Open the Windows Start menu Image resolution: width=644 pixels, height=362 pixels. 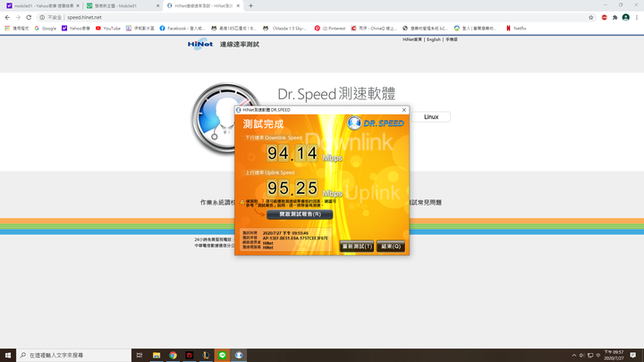[8, 355]
